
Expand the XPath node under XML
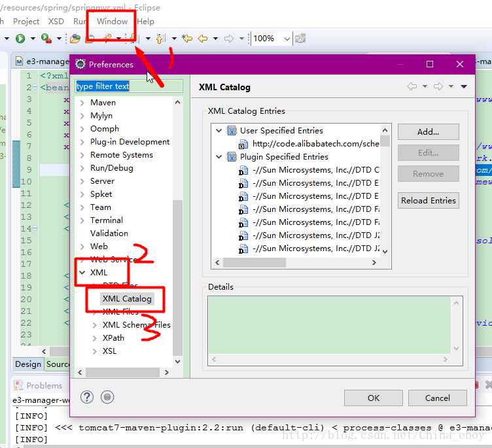tap(94, 338)
